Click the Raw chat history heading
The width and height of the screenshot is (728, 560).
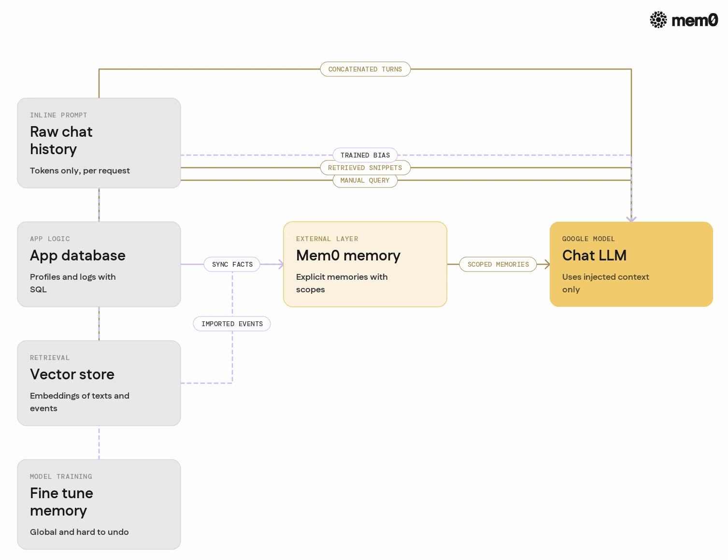pos(61,141)
